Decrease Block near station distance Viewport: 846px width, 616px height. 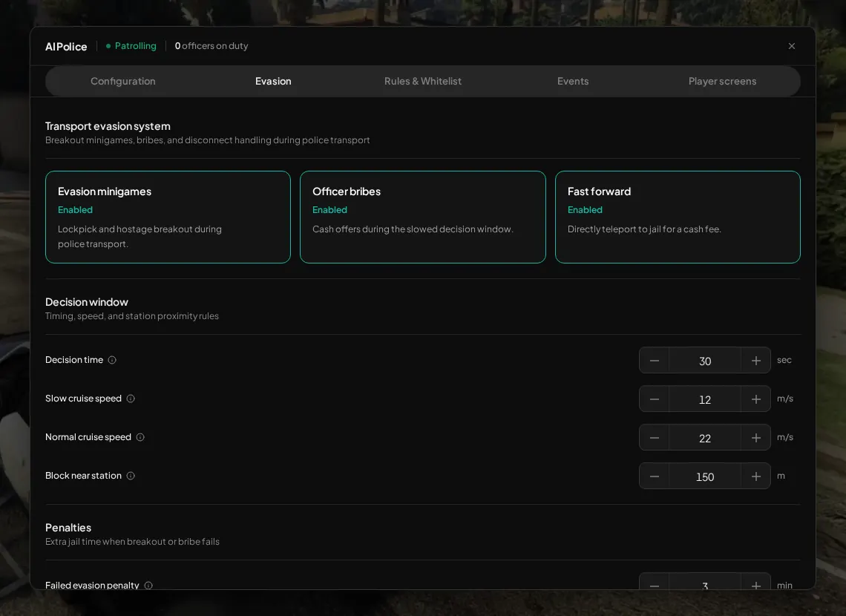(x=654, y=476)
